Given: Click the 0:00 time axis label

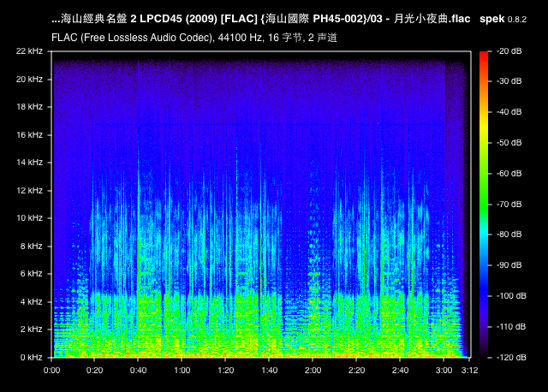Looking at the screenshot, I should [x=51, y=371].
